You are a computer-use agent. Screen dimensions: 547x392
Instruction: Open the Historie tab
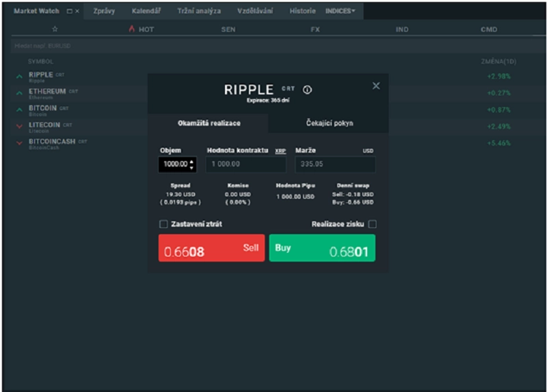[302, 11]
